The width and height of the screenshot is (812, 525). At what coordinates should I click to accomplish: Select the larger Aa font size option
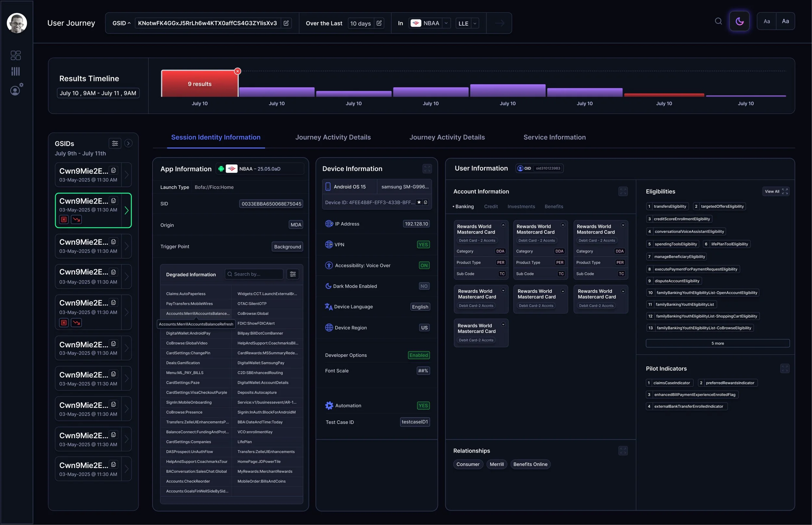pyautogui.click(x=785, y=21)
